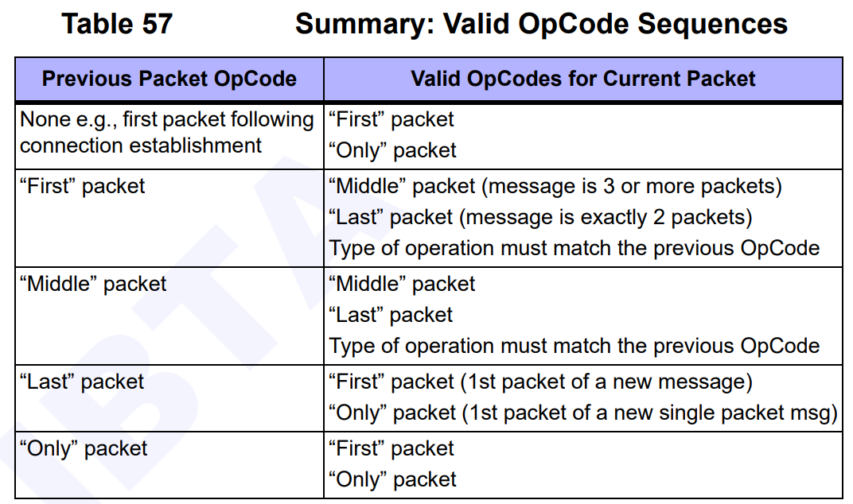Click the “Last” packet row label in left column
The height and width of the screenshot is (504, 853).
click(x=82, y=382)
